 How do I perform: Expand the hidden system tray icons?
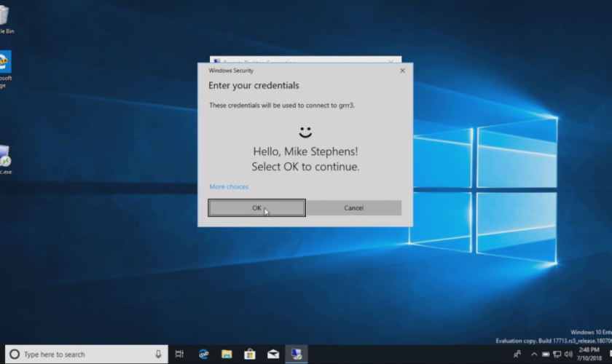click(534, 355)
